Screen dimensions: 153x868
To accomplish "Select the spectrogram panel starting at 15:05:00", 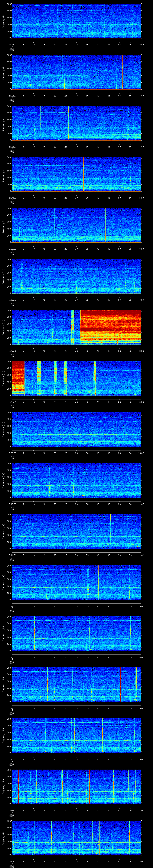I will click(x=76, y=225).
